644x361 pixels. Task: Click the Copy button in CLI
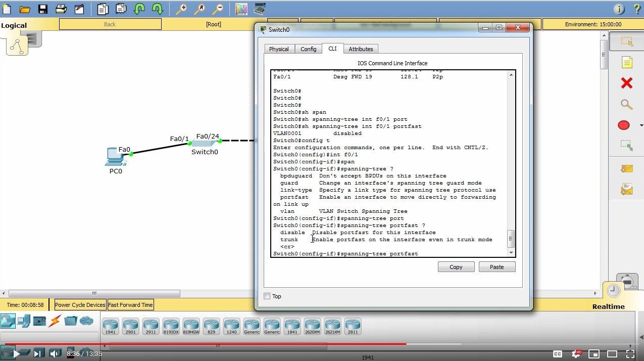[x=456, y=267]
